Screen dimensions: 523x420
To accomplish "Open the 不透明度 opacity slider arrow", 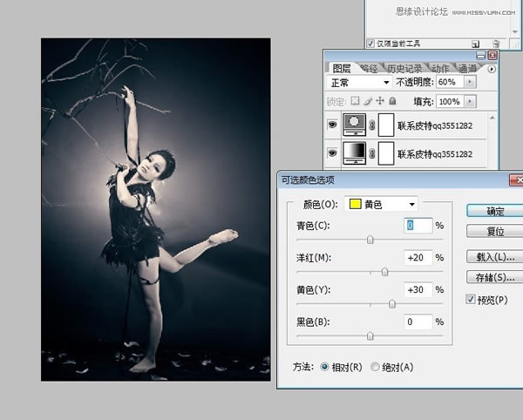I will [471, 82].
